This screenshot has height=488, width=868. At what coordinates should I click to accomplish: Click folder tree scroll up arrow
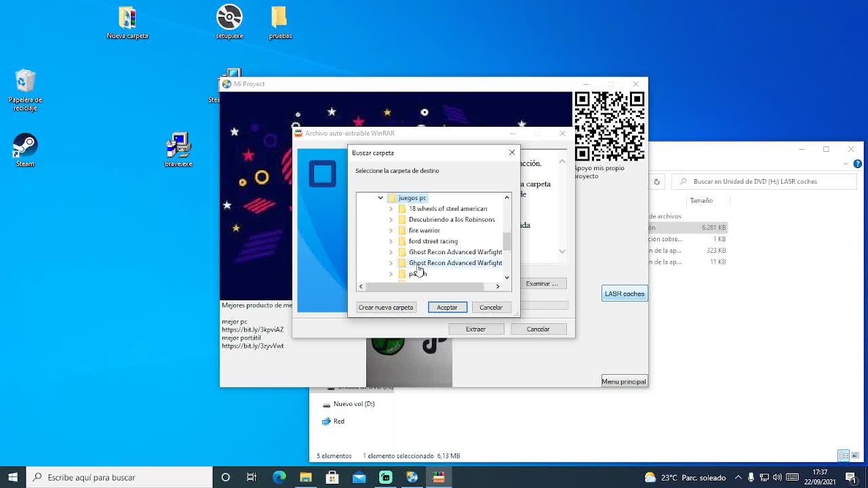pos(507,197)
